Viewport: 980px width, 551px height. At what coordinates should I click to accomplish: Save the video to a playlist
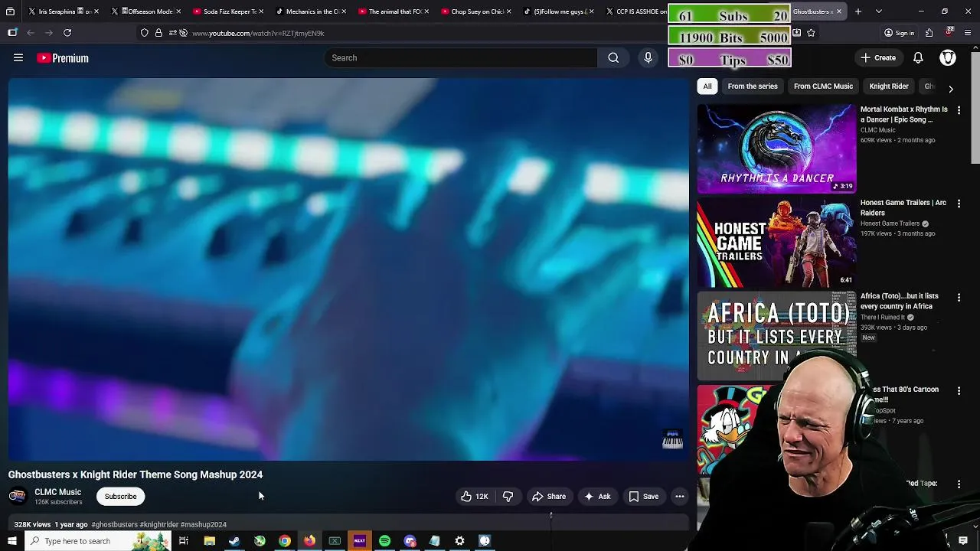tap(643, 497)
